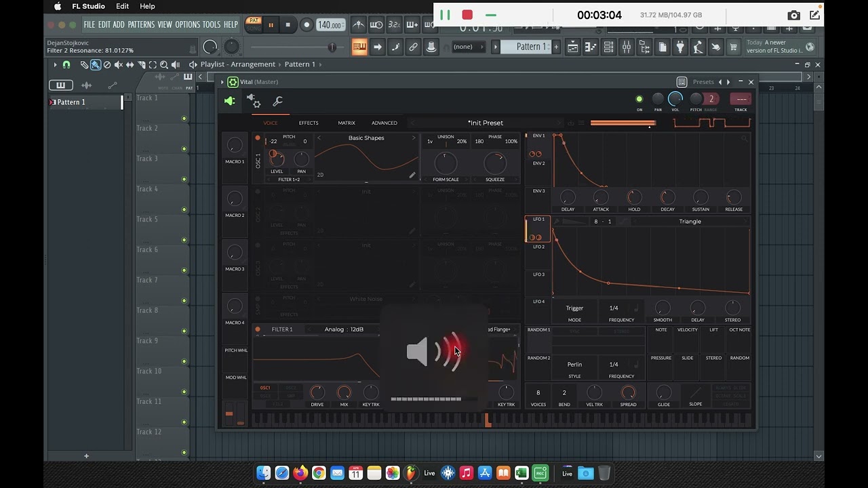Screen dimensions: 868x488
Task: Click the Stop button in FL Studio transport
Action: 288,25
